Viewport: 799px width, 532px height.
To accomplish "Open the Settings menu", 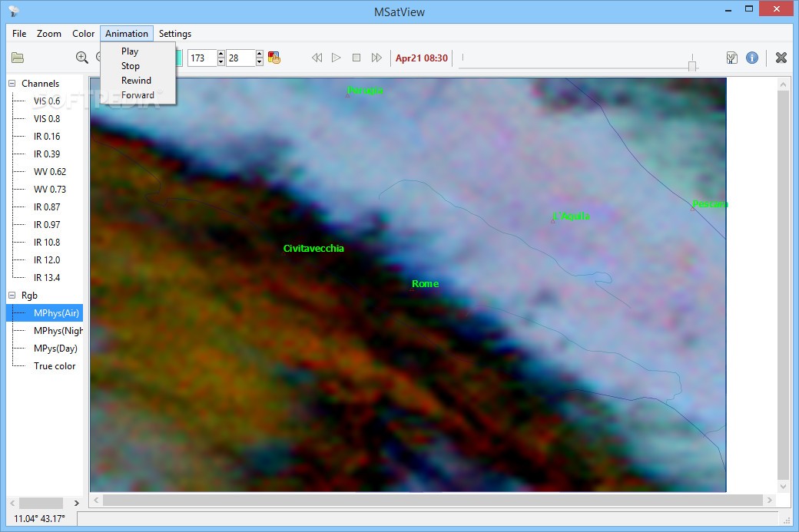I will point(175,34).
